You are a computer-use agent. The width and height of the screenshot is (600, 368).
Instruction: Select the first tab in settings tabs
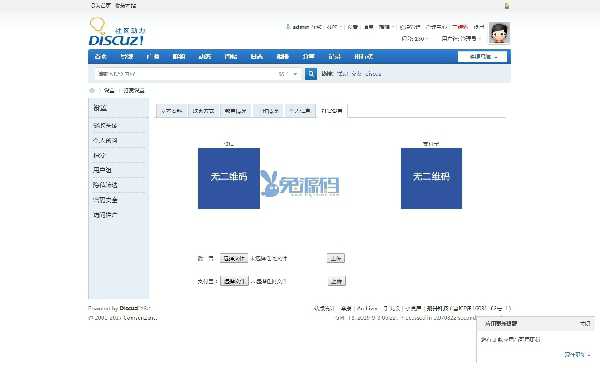click(x=172, y=111)
